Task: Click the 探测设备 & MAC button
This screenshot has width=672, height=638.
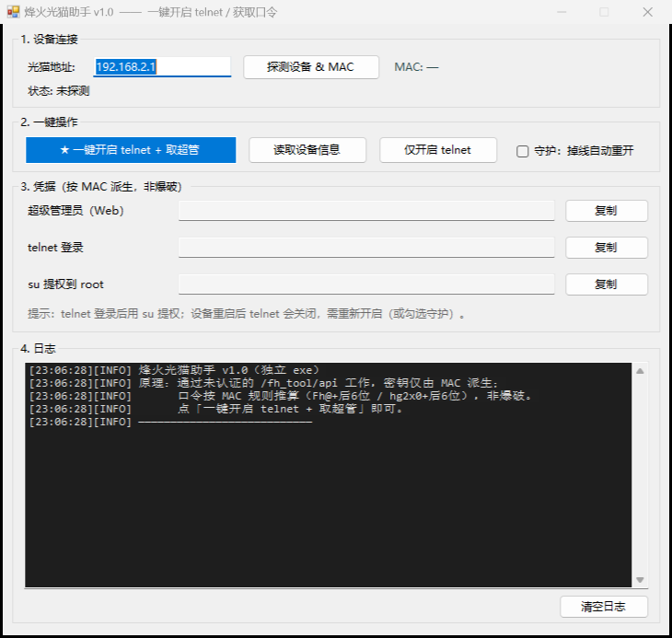Action: pos(311,67)
